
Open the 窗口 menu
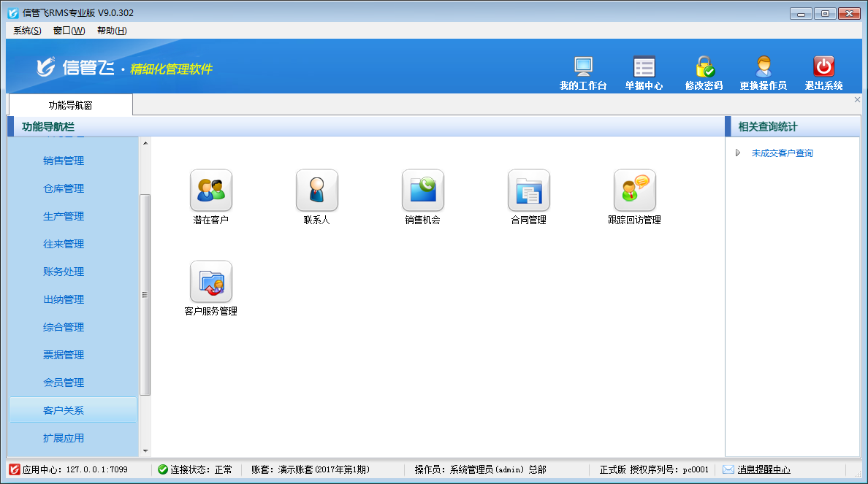(x=68, y=31)
